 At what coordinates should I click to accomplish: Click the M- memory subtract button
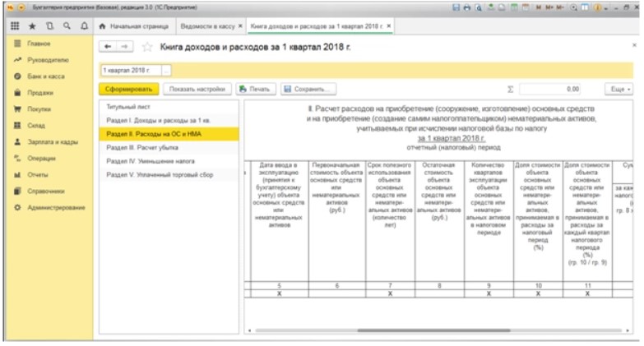[x=560, y=7]
